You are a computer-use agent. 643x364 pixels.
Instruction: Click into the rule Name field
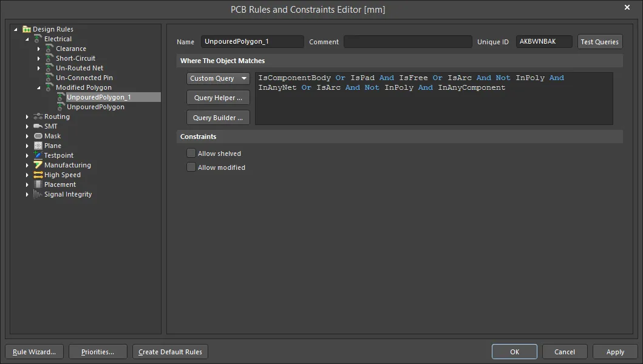point(252,41)
